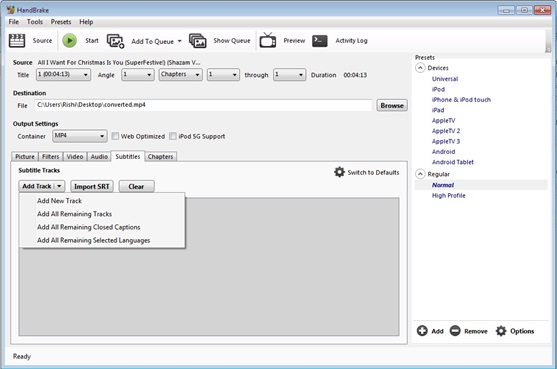Click the Switch to Defaults link
Image resolution: width=557 pixels, height=369 pixels.
tap(373, 173)
